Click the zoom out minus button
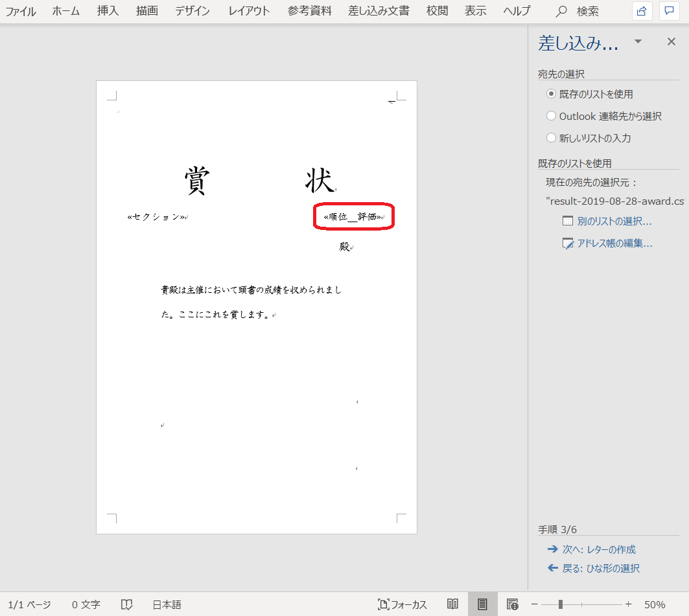Viewport: 689px width, 616px height. click(x=535, y=604)
